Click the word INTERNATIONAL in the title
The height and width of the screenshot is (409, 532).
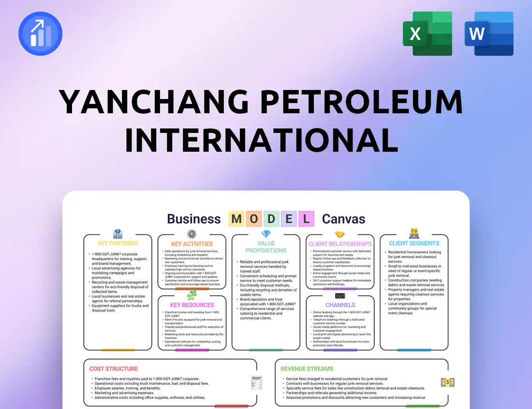tap(261, 140)
